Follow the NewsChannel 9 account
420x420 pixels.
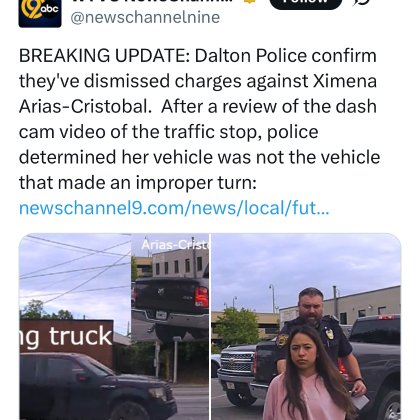pyautogui.click(x=305, y=3)
